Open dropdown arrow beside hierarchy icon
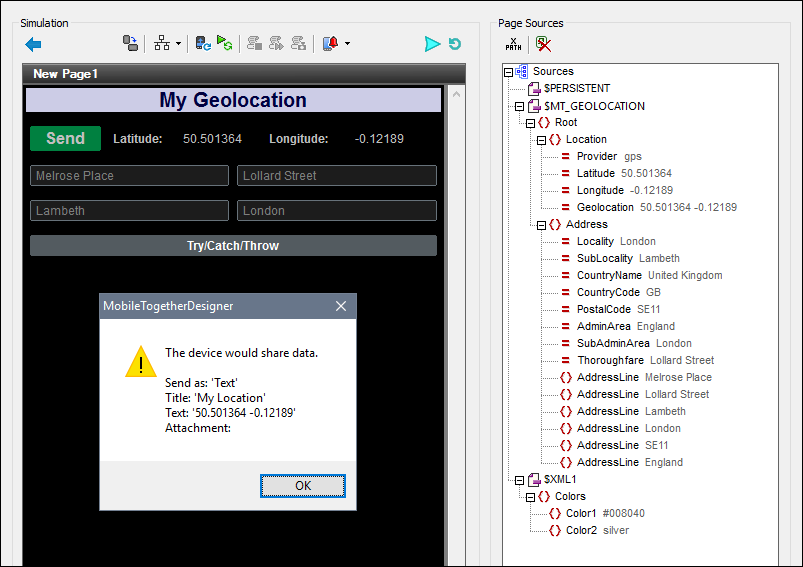 179,44
